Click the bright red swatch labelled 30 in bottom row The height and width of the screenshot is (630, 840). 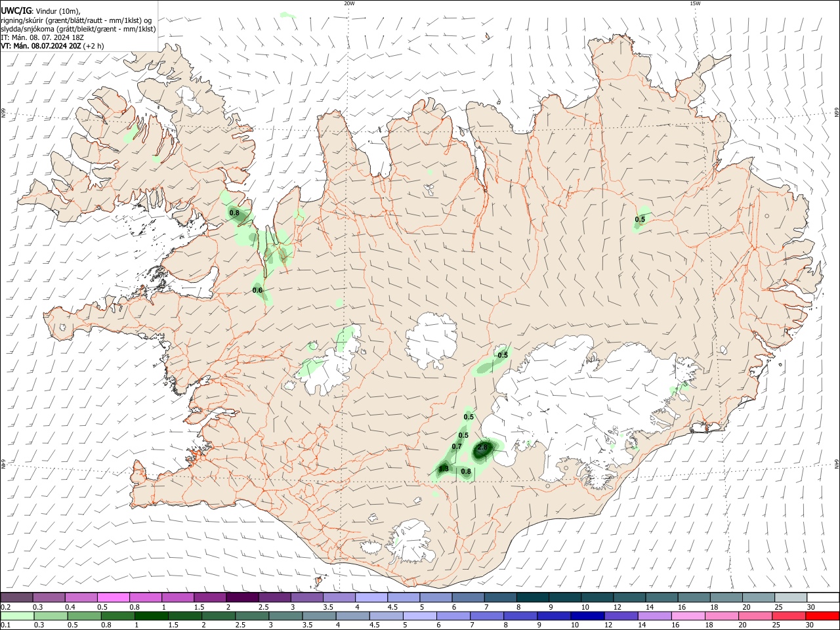(823, 616)
